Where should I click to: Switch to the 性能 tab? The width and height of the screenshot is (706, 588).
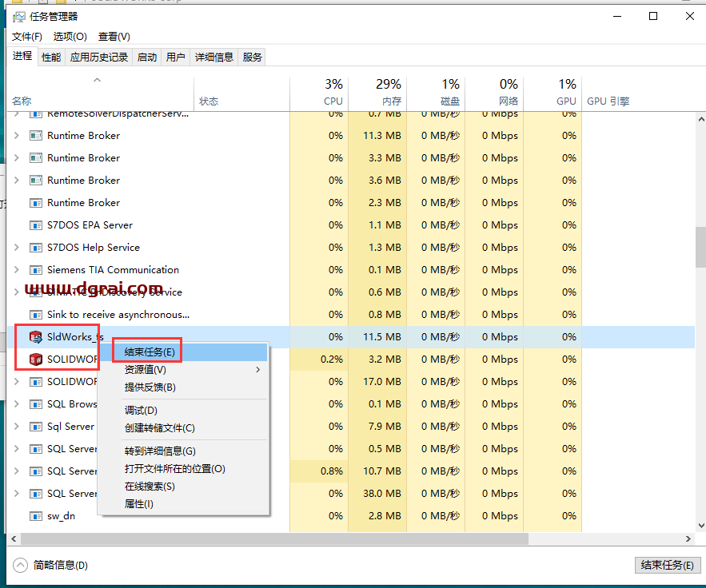tap(51, 58)
